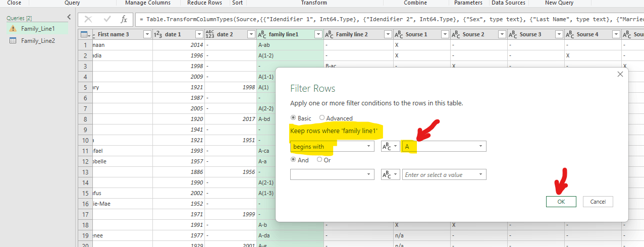The image size is (644, 247).
Task: Select the Family_Line1 query
Action: pos(38,29)
